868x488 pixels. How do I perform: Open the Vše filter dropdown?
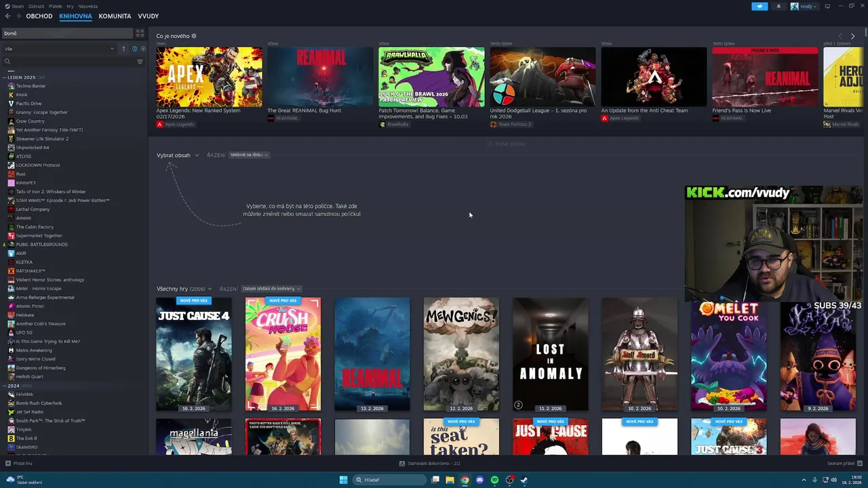click(x=59, y=49)
